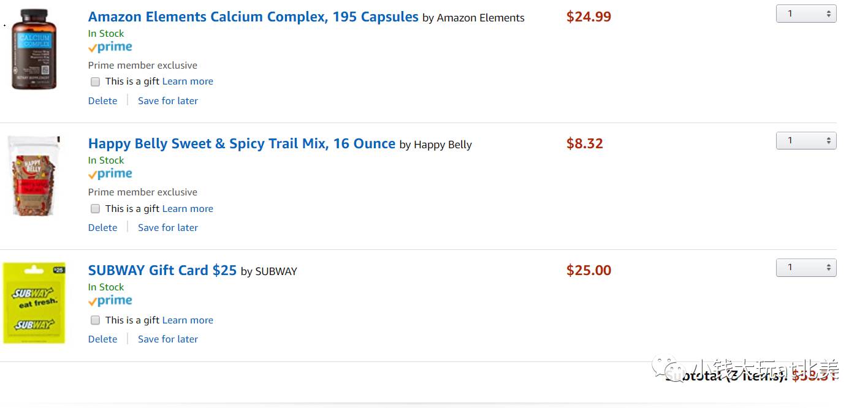Open SUBWAY Gift Card $25 title link
The width and height of the screenshot is (868, 408).
point(162,271)
